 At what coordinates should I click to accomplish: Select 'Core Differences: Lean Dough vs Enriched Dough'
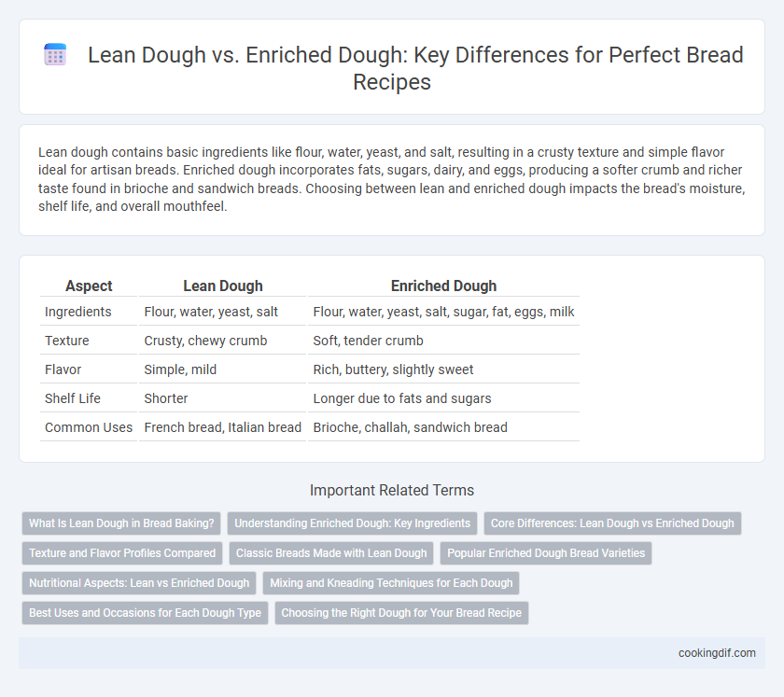pyautogui.click(x=612, y=523)
